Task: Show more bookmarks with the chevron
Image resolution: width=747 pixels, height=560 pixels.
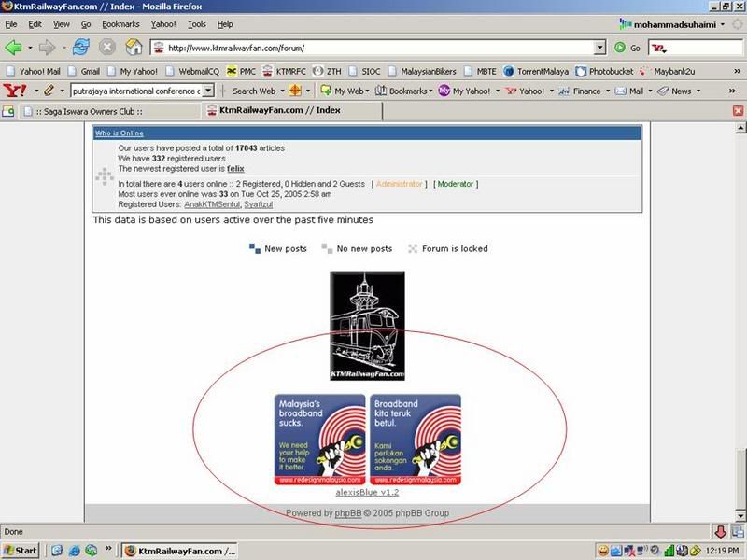Action: click(x=737, y=72)
